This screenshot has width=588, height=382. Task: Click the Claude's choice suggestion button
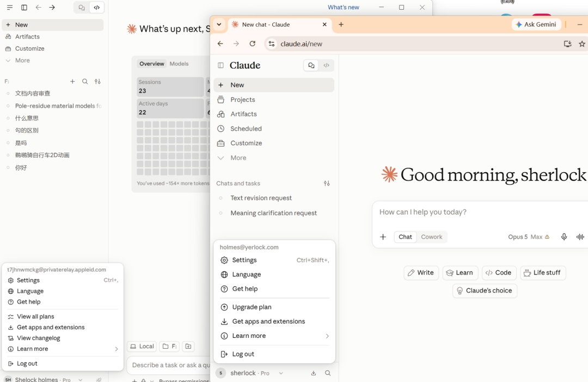coord(485,290)
